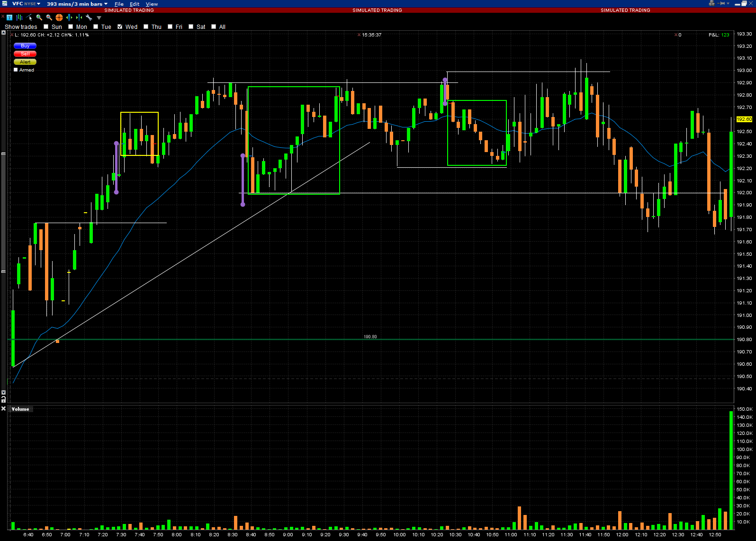Select the Volume panel label
Image resolution: width=756 pixels, height=541 pixels.
click(20, 409)
